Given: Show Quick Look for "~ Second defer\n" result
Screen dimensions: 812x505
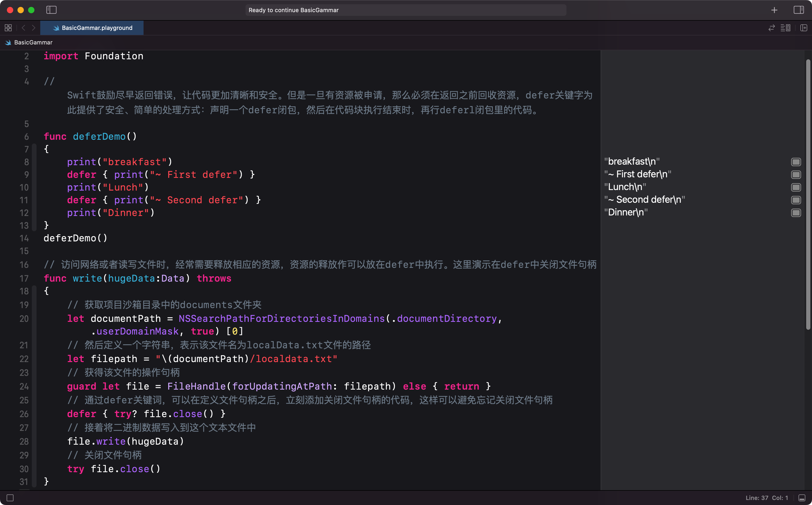Looking at the screenshot, I should [796, 200].
